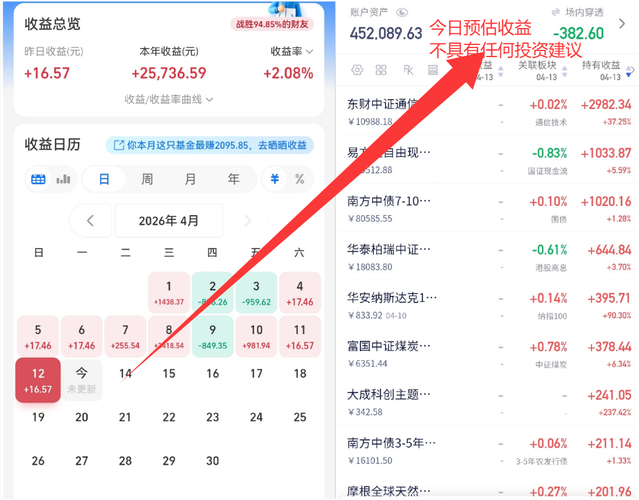Select April 30 in calendar
Image resolution: width=639 pixels, height=500 pixels.
pyautogui.click(x=213, y=461)
